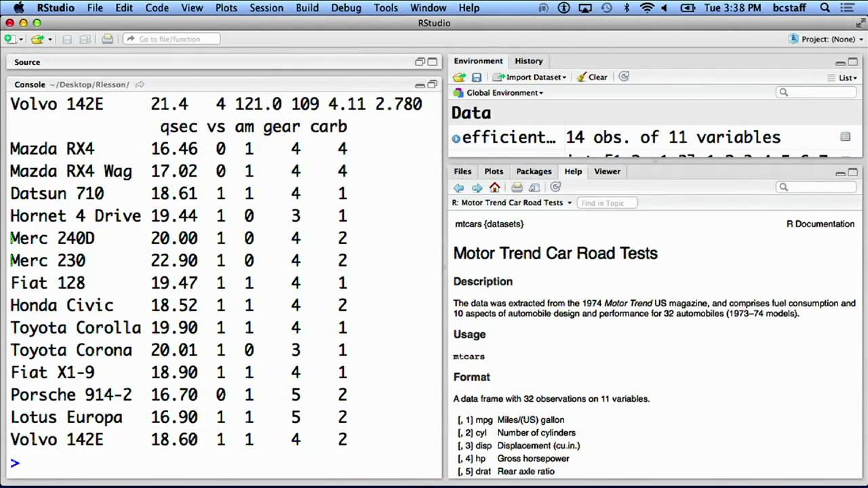Click the 'Motor Trend Car Road Tests' heading

coord(555,253)
